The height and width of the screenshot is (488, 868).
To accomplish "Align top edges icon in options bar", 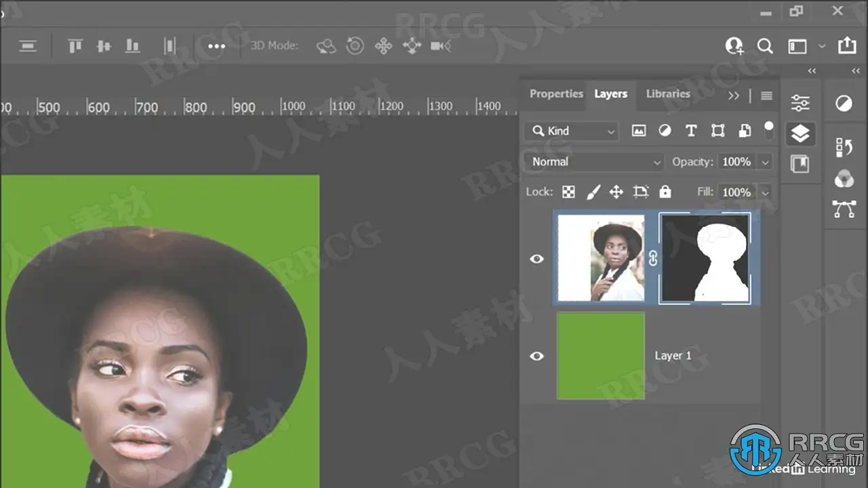I will coord(75,46).
